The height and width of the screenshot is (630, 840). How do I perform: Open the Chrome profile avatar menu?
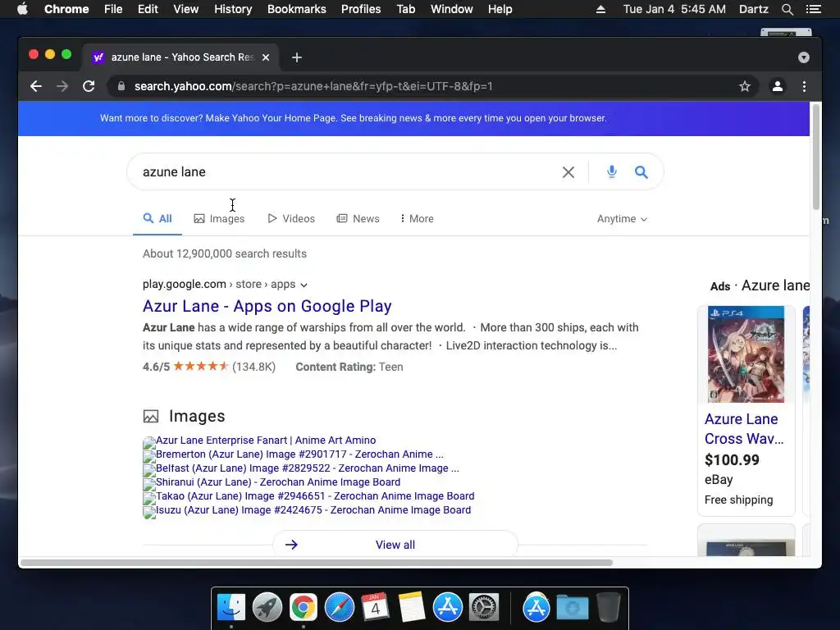point(778,86)
